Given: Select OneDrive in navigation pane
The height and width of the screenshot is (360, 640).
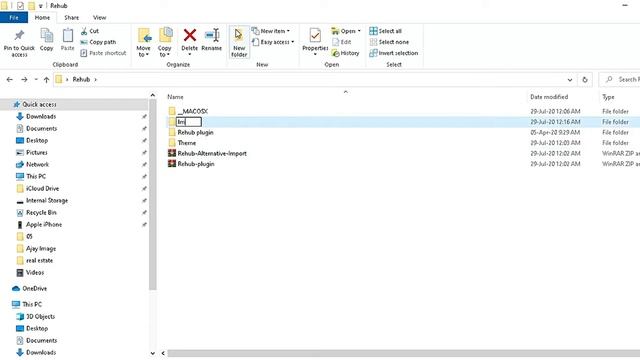Looking at the screenshot, I should (34, 289).
